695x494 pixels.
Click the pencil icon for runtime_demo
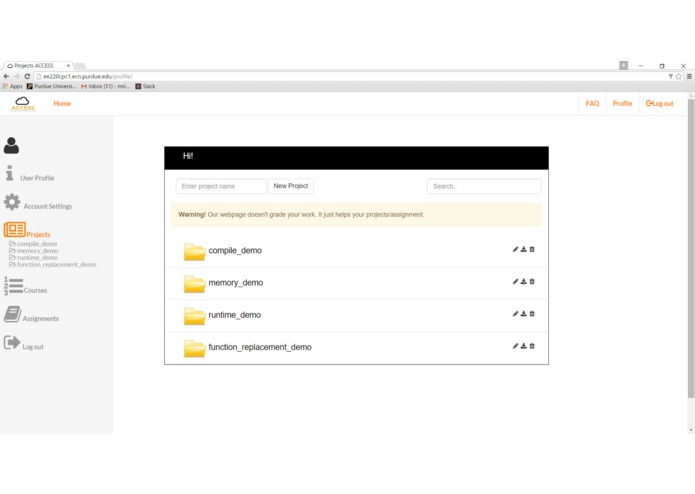[515, 314]
